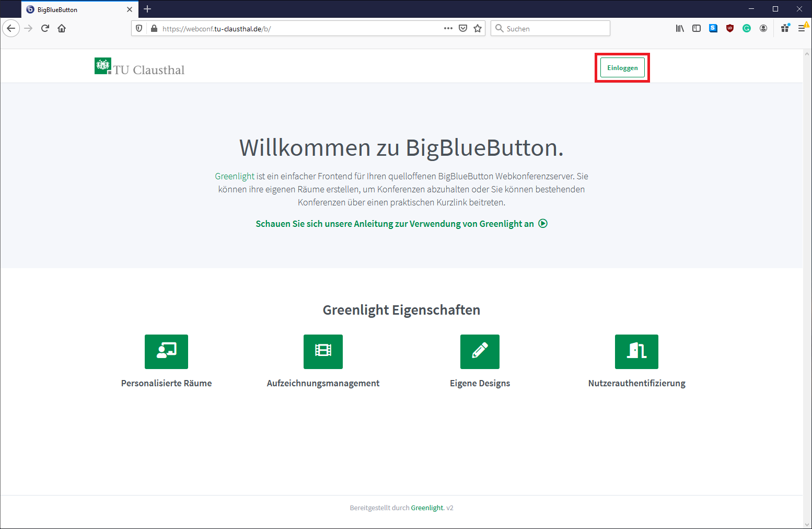Open the TU Clausthal logo link
The width and height of the screenshot is (812, 529).
pos(140,67)
